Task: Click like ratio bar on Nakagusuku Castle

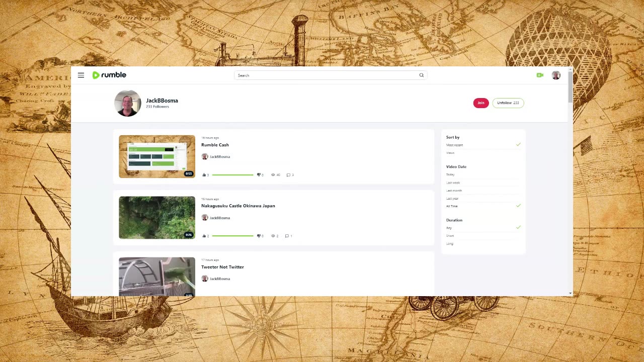Action: coord(232,236)
